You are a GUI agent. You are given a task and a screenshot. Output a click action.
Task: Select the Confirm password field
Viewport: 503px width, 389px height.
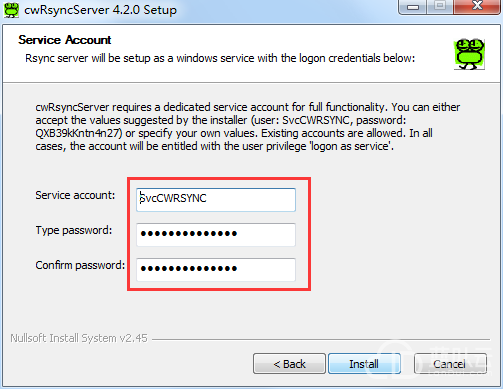point(216,269)
